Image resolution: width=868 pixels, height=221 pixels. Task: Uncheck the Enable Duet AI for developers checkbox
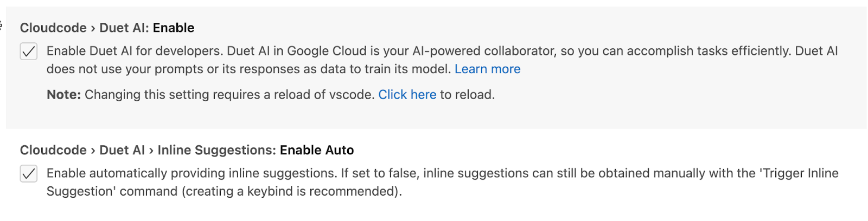(29, 51)
